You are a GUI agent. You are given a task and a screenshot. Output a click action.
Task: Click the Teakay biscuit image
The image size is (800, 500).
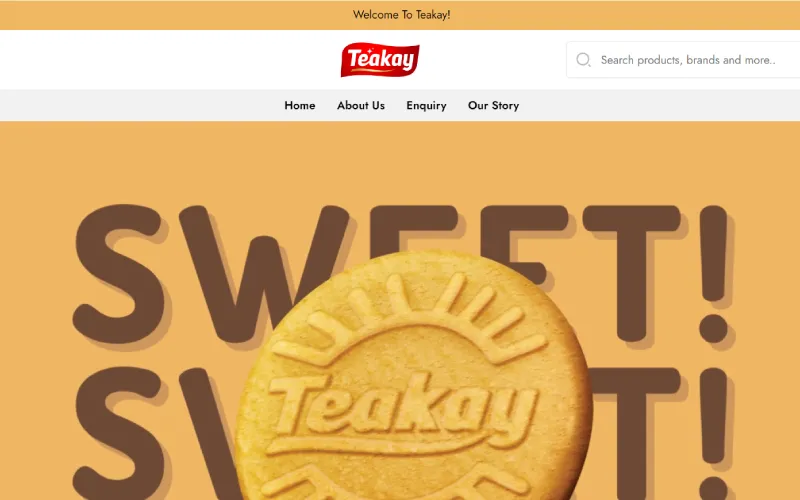(413, 378)
